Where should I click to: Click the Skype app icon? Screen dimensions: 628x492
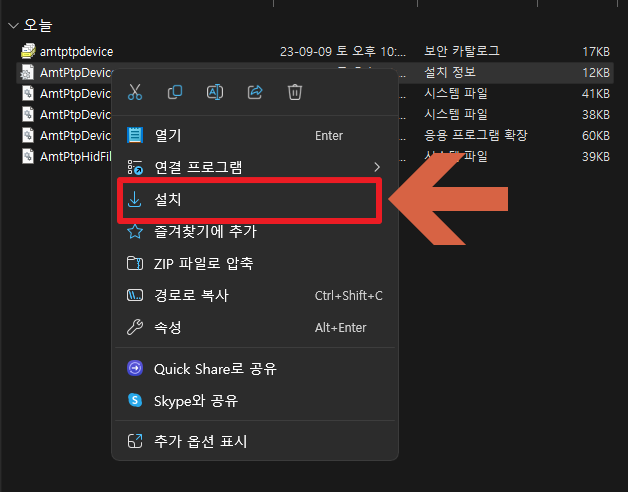[135, 400]
